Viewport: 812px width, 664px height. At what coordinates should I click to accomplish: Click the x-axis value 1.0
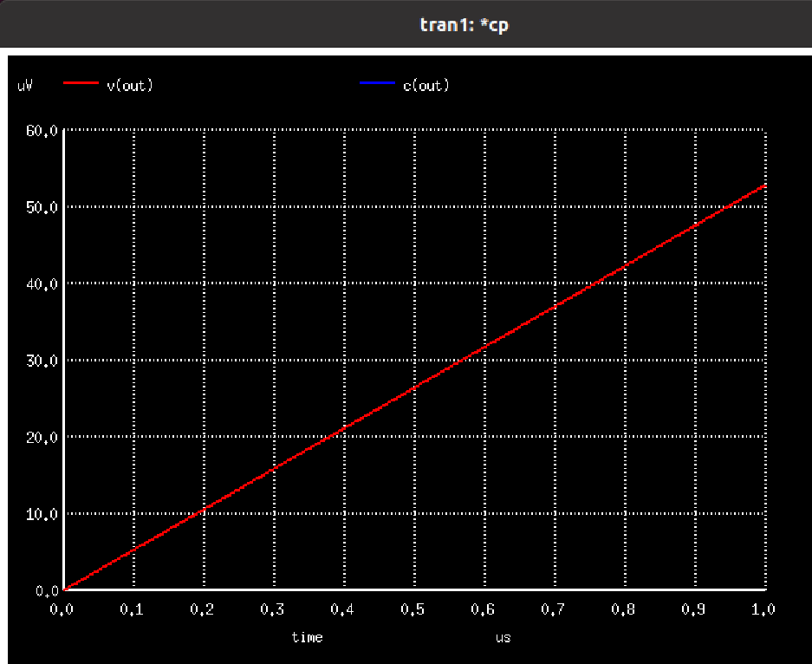[x=763, y=609]
